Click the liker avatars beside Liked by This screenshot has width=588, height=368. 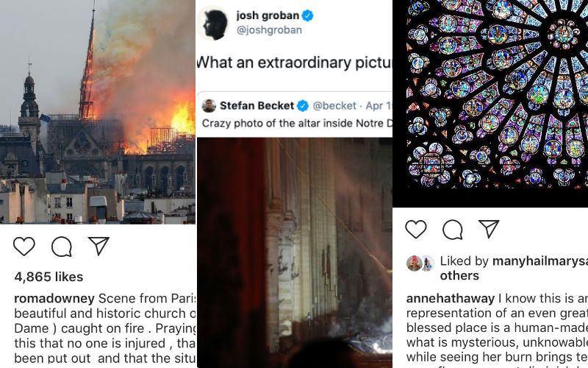(x=420, y=263)
